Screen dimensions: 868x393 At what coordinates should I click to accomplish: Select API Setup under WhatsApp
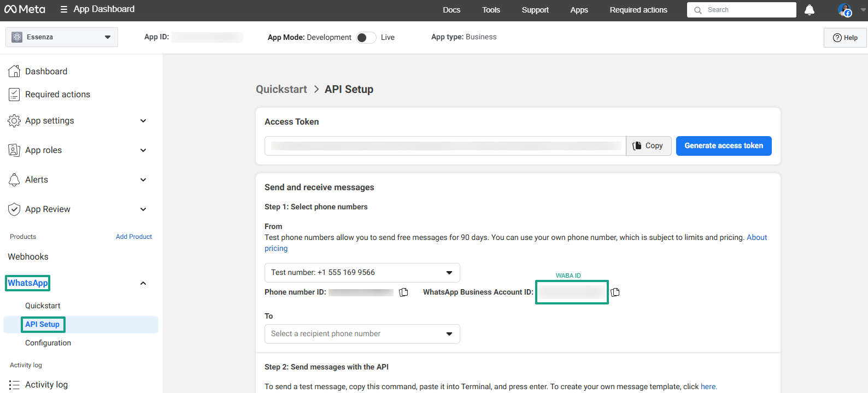(x=43, y=325)
